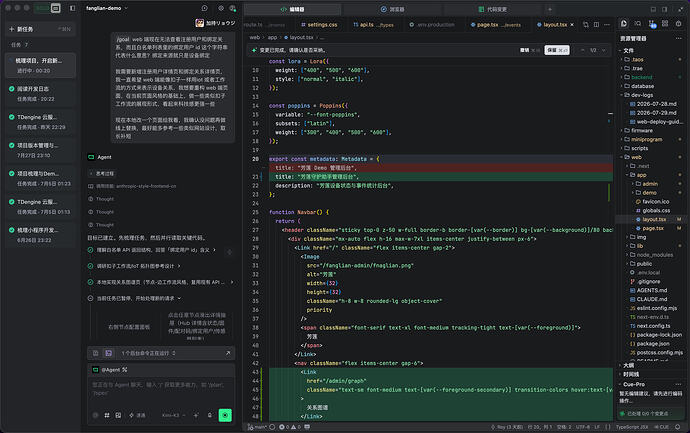Open package.json in file tree
This screenshot has height=433, width=690.
pyautogui.click(x=653, y=344)
